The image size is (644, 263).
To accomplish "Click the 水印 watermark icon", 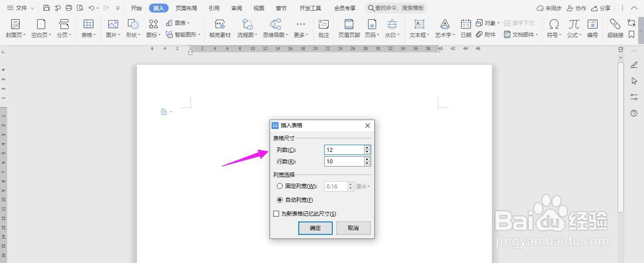I will [x=392, y=24].
